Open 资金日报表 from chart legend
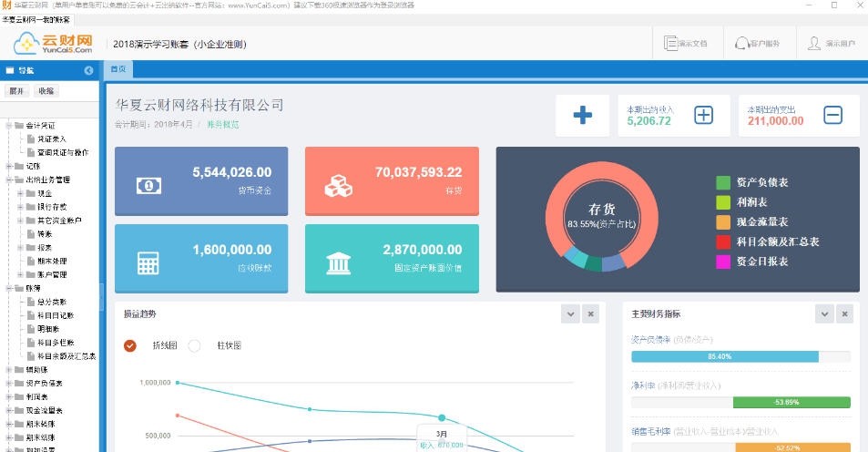The image size is (868, 452). 761,262
